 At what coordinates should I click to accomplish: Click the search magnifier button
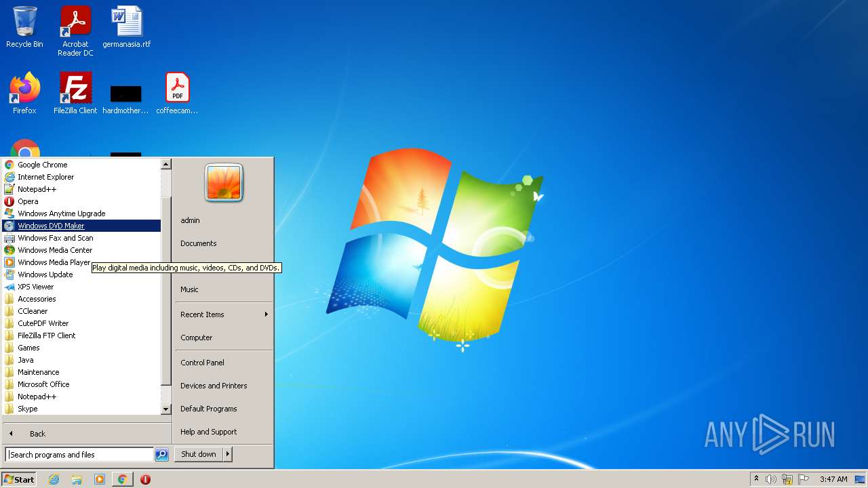[x=161, y=455]
